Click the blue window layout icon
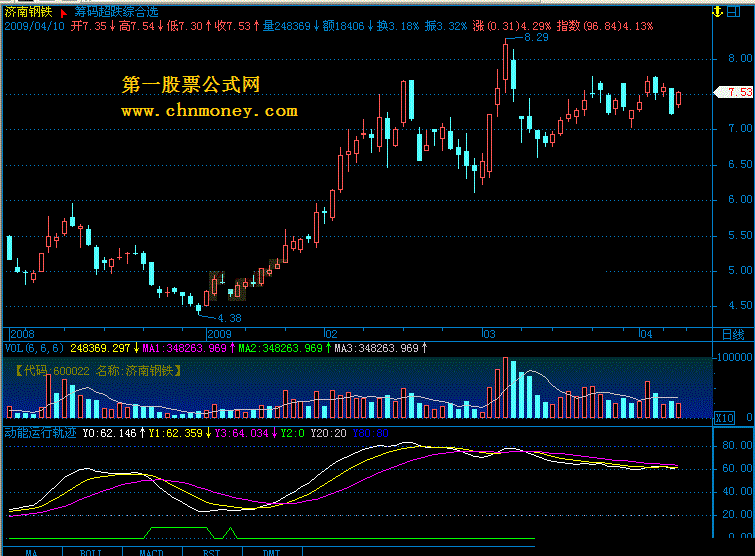The image size is (755, 556). point(733,12)
